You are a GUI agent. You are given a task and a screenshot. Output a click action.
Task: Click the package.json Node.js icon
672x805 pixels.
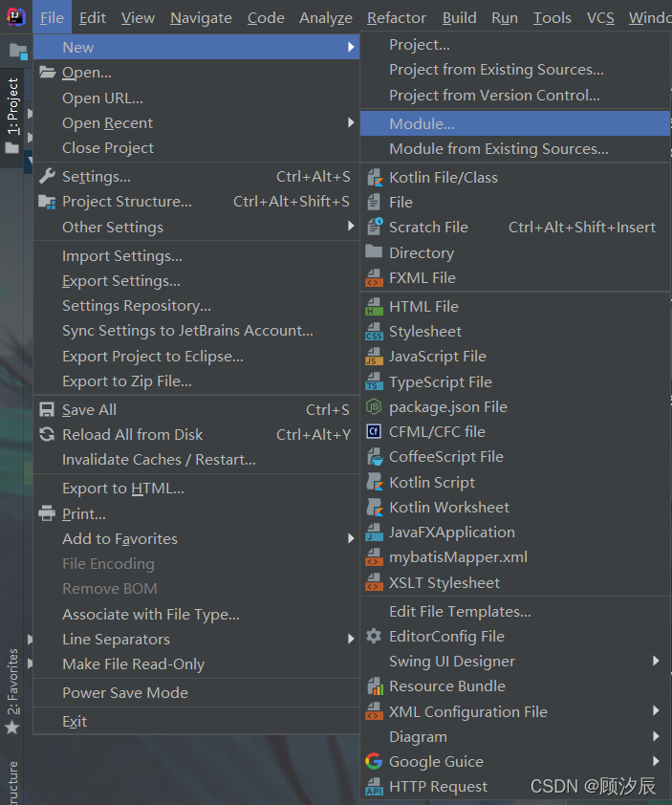coord(374,406)
